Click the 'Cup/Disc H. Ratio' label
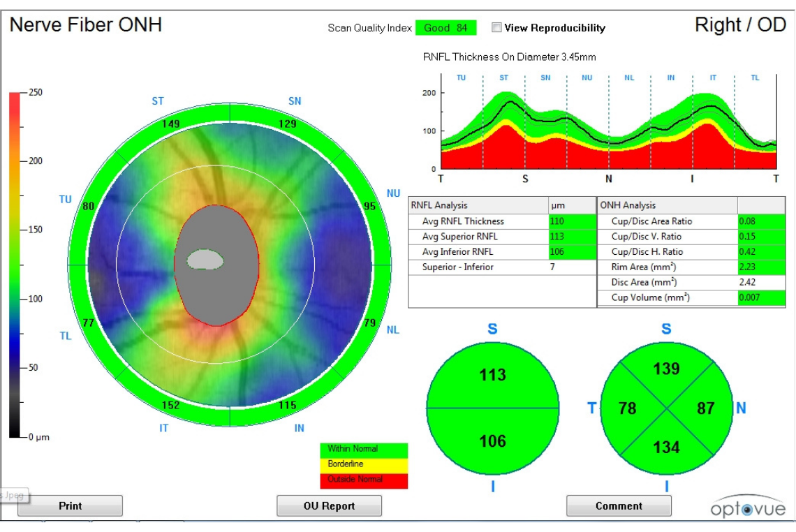Screen dimensions: 796x532 (647, 252)
